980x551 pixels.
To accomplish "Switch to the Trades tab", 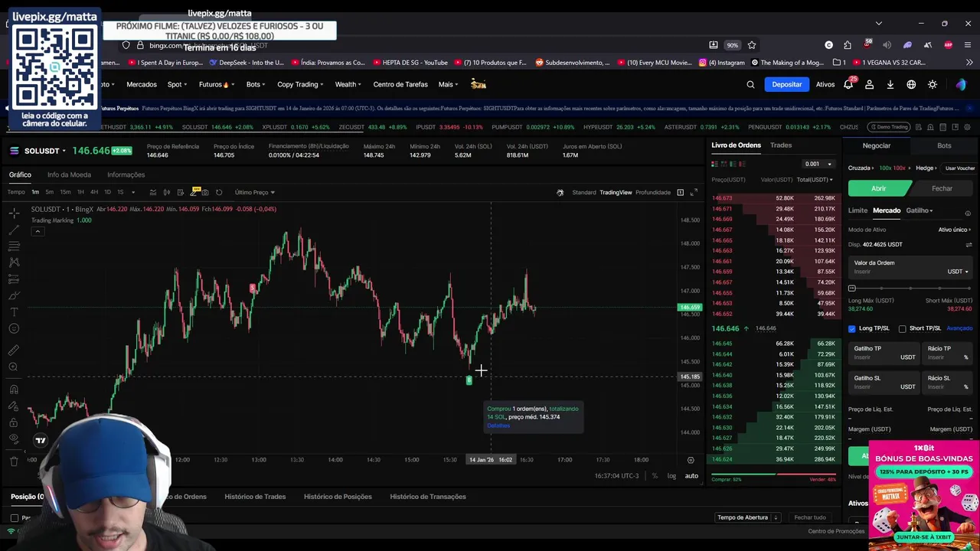I will pos(781,145).
